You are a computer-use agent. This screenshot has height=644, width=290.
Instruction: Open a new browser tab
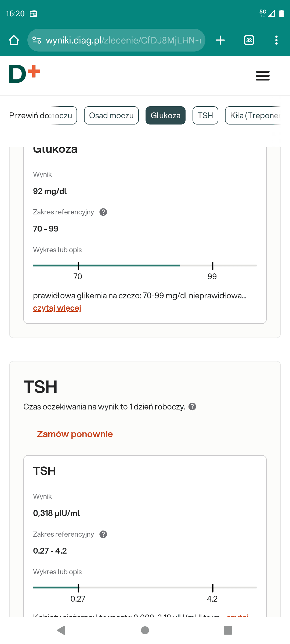pyautogui.click(x=220, y=40)
